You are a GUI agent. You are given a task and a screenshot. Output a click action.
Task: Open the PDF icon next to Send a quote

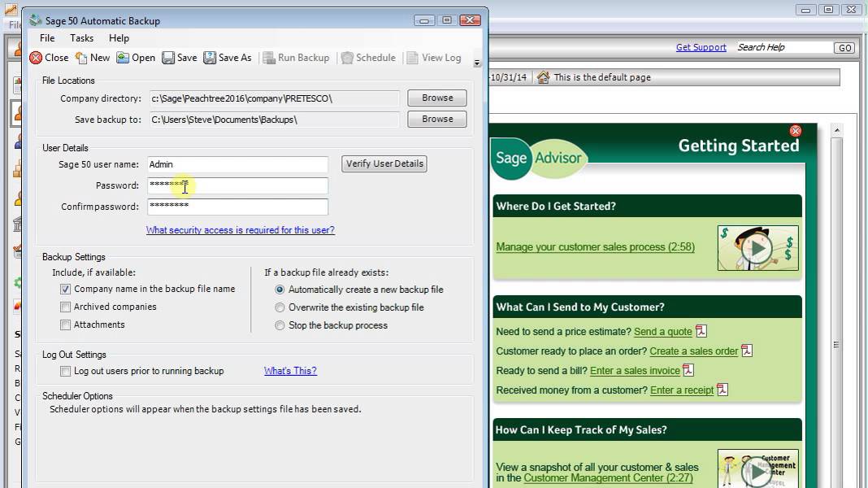701,331
